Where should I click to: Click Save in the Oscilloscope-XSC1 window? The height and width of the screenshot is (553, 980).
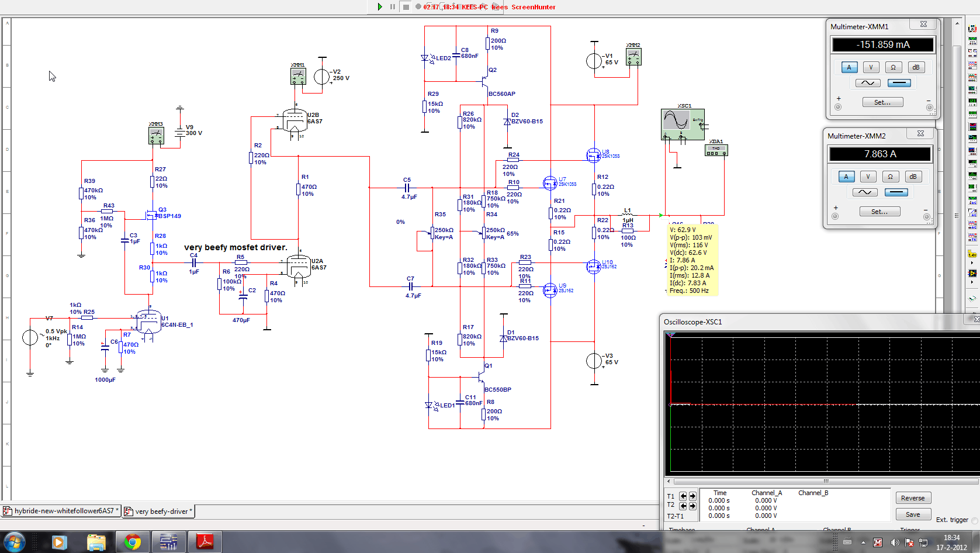(x=913, y=514)
